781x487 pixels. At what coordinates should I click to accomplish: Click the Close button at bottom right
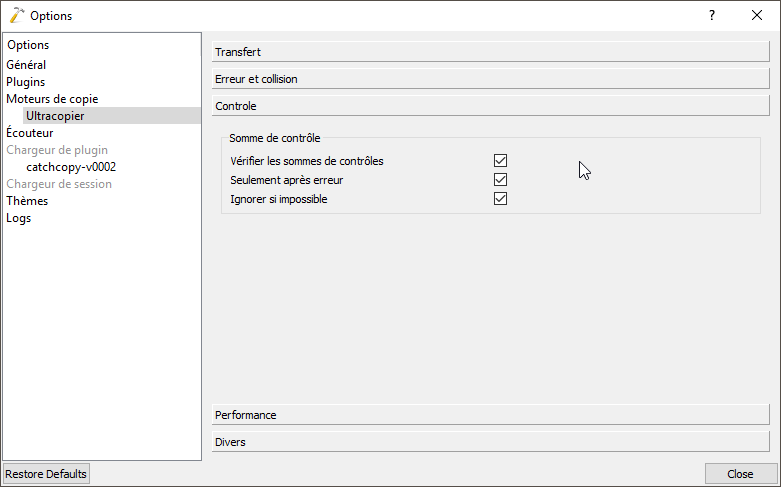(740, 473)
